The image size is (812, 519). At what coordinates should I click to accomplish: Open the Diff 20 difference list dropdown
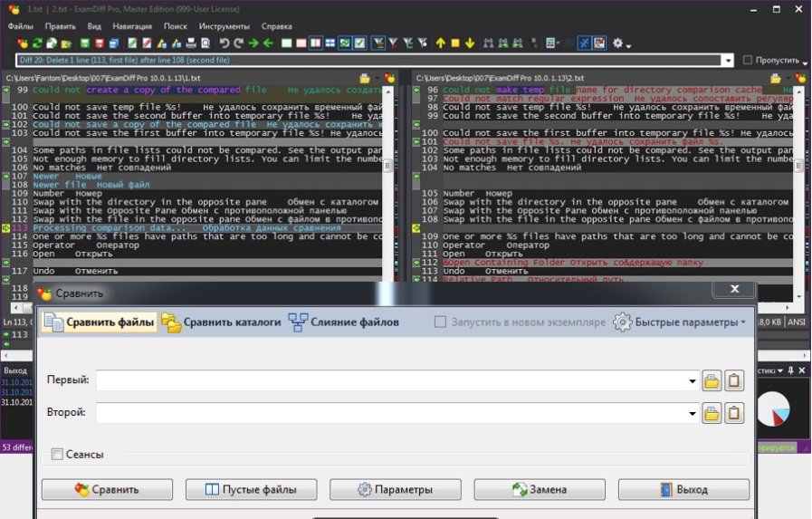pos(728,60)
